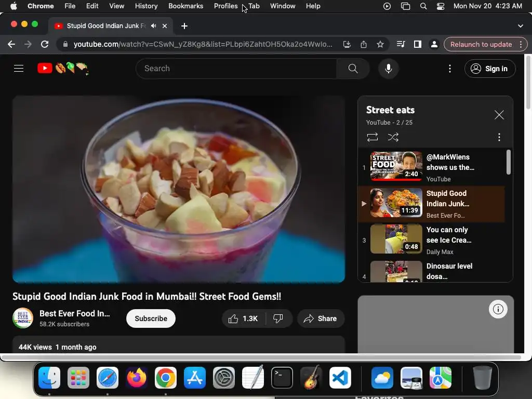This screenshot has width=532, height=399.
Task: Open Spotlight search in menu bar
Action: 423,6
